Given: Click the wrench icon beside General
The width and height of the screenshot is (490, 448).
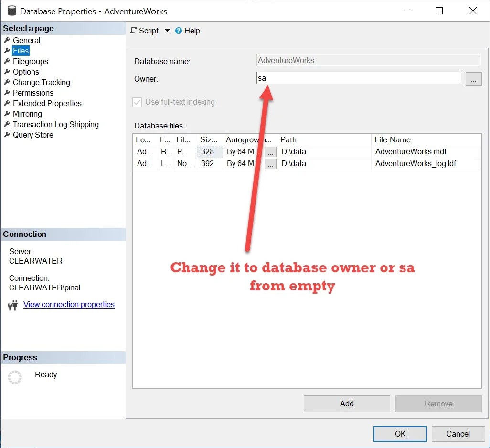Looking at the screenshot, I should (x=7, y=40).
